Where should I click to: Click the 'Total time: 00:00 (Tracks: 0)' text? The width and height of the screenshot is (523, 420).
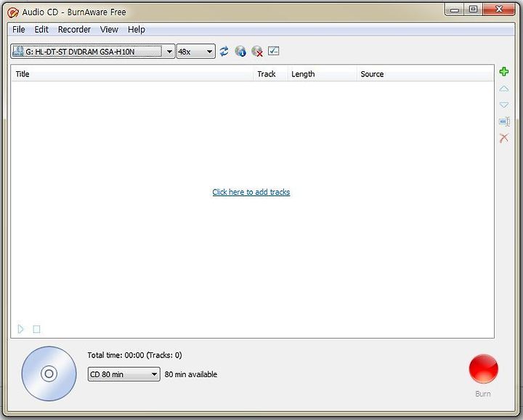coord(135,355)
